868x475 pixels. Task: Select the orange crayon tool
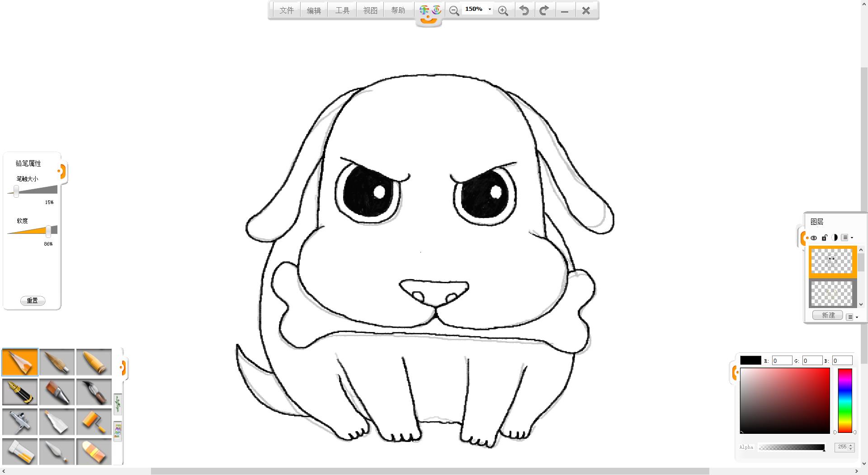[94, 362]
